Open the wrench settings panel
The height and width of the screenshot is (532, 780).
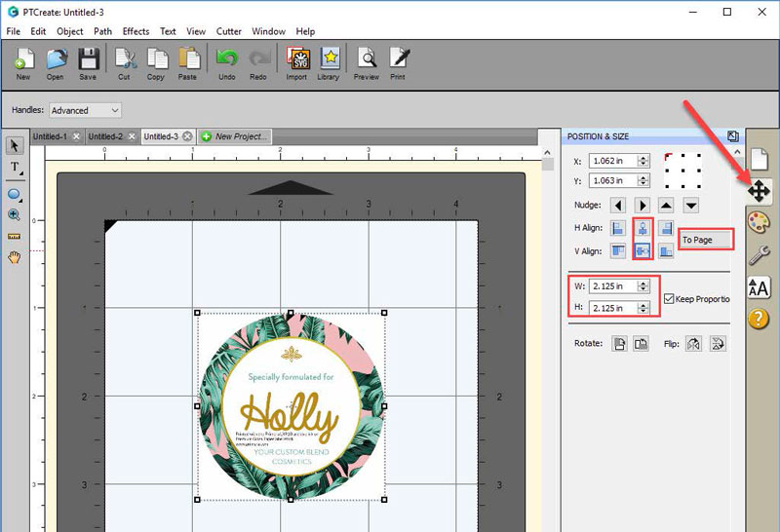coord(760,255)
